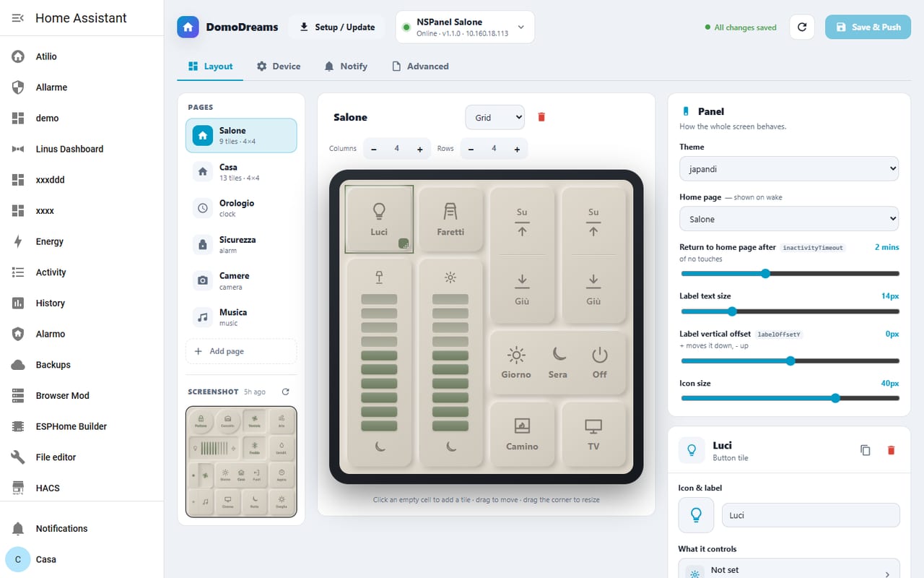The image size is (924, 578).
Task: Open File editor wrench item
Action: click(x=82, y=457)
